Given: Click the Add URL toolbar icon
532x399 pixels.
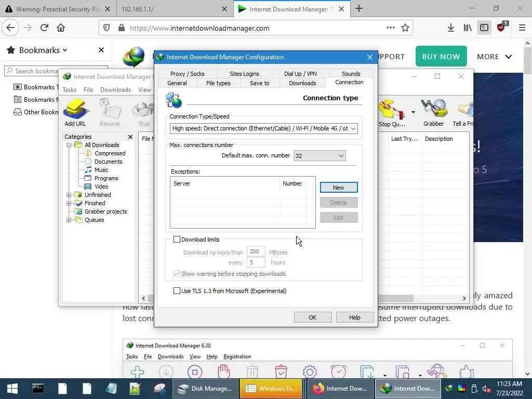Looking at the screenshot, I should [75, 112].
